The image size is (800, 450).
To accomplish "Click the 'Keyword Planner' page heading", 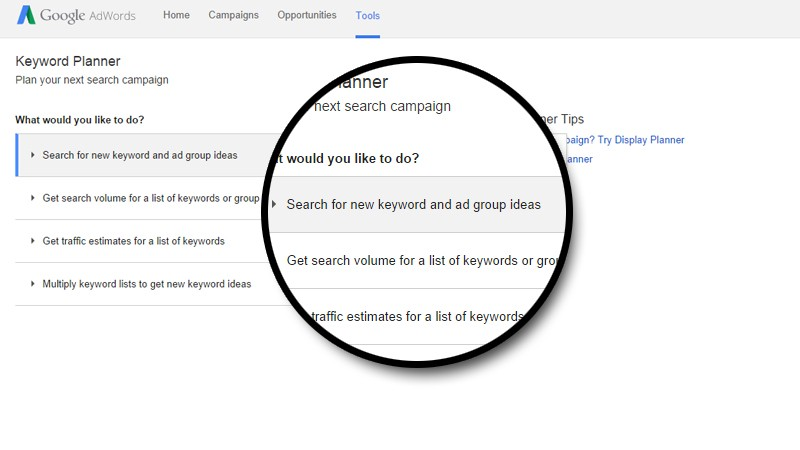I will (x=68, y=61).
